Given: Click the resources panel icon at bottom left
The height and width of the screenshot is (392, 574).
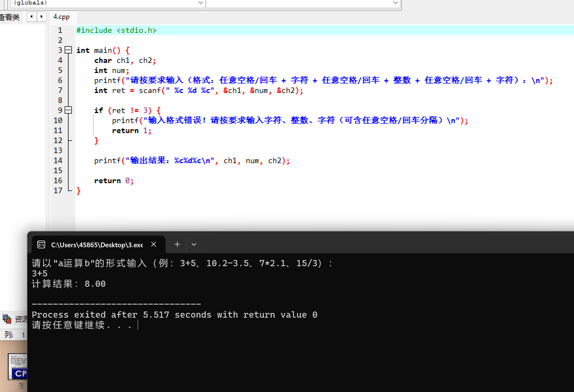Looking at the screenshot, I should [x=7, y=319].
